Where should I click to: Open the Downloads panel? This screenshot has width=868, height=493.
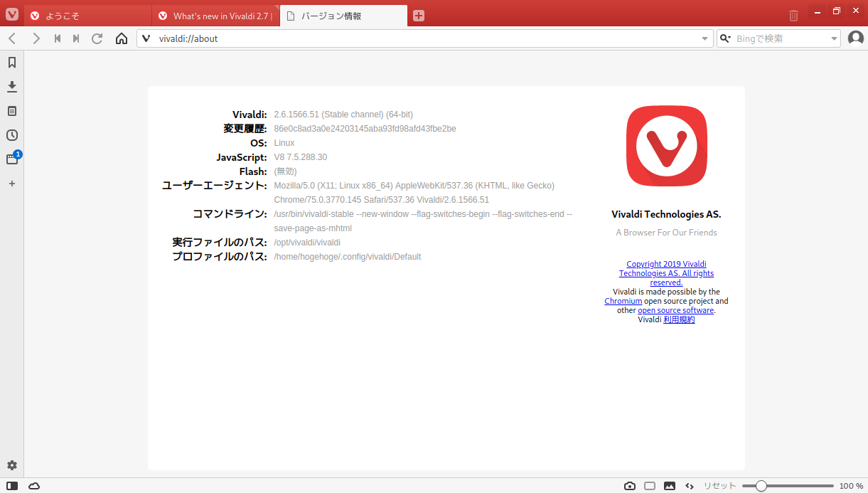pos(12,87)
